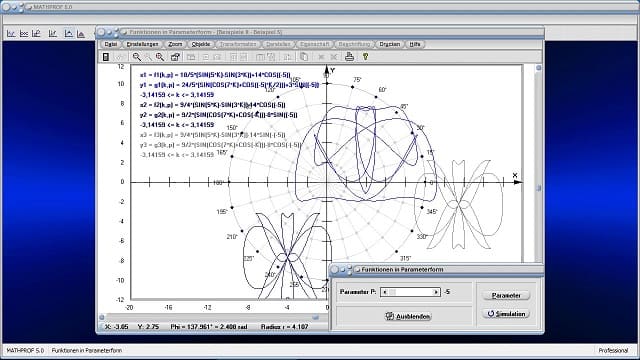Click the plot's vertical scrollbar thumb

(x=539, y=188)
